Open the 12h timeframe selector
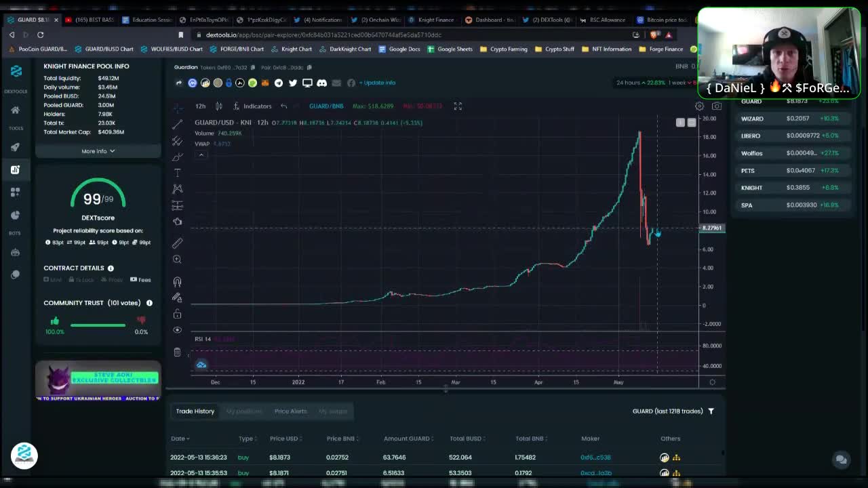 (x=200, y=106)
